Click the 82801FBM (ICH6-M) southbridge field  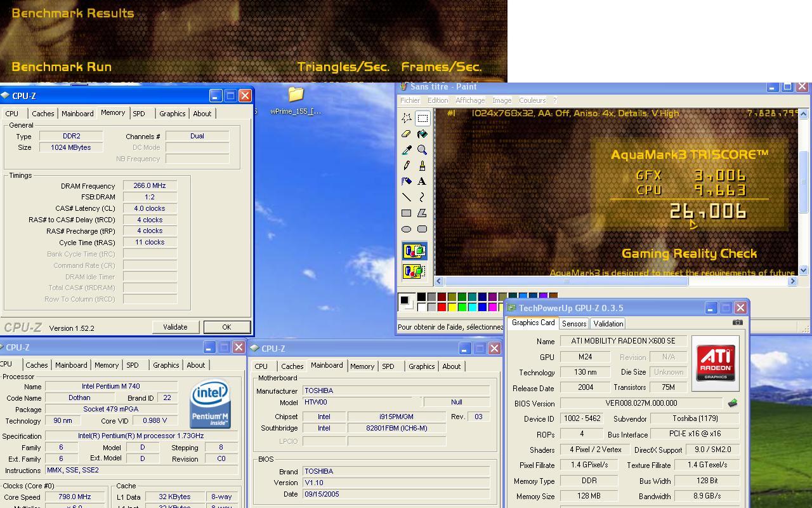pyautogui.click(x=396, y=428)
